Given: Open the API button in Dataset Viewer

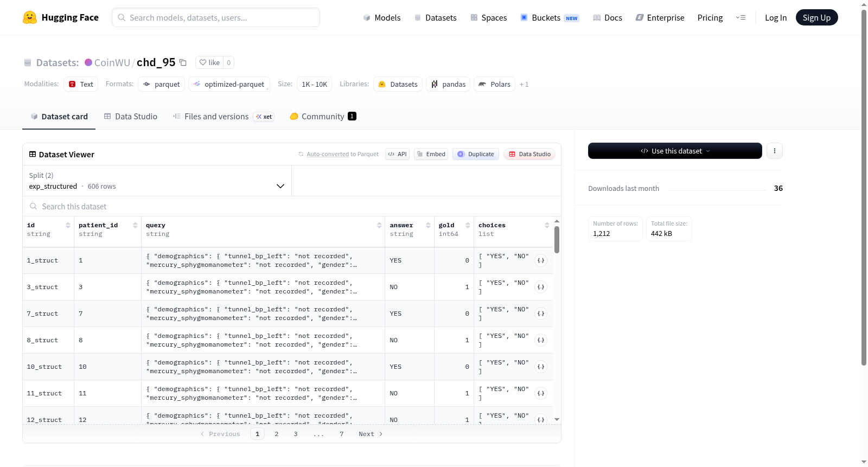Looking at the screenshot, I should (x=397, y=155).
